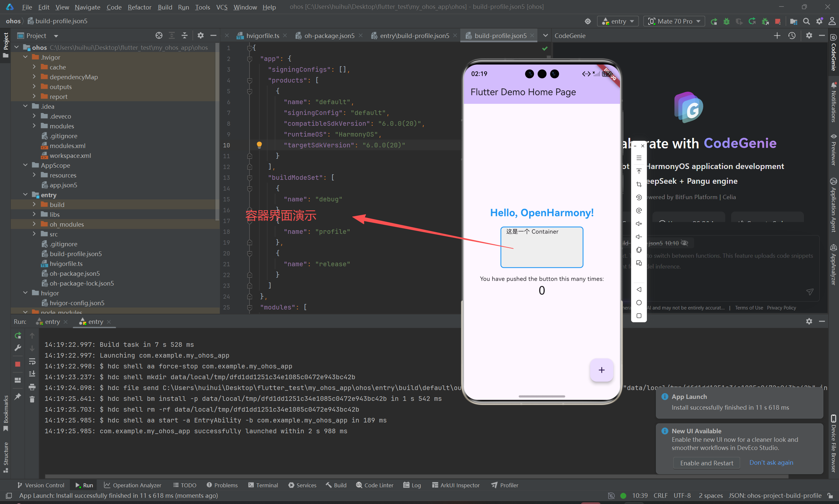Screen dimensions: 839x504
Task: Click the Don't ask again link
Action: coord(771,462)
